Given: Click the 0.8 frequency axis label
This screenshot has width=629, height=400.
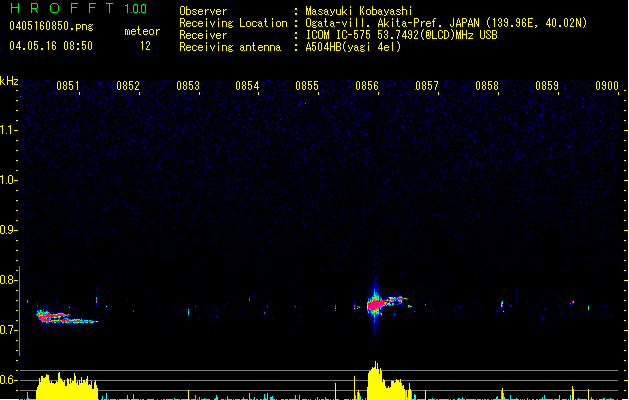Looking at the screenshot, I should (9, 280).
